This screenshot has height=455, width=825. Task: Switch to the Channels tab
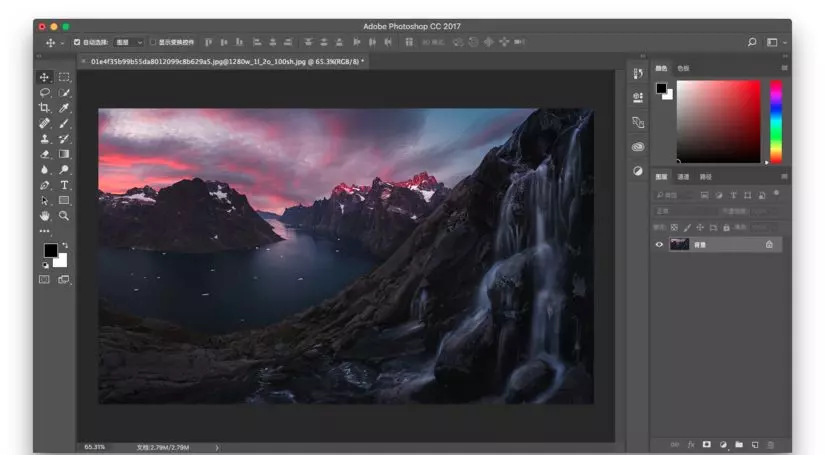pos(684,177)
